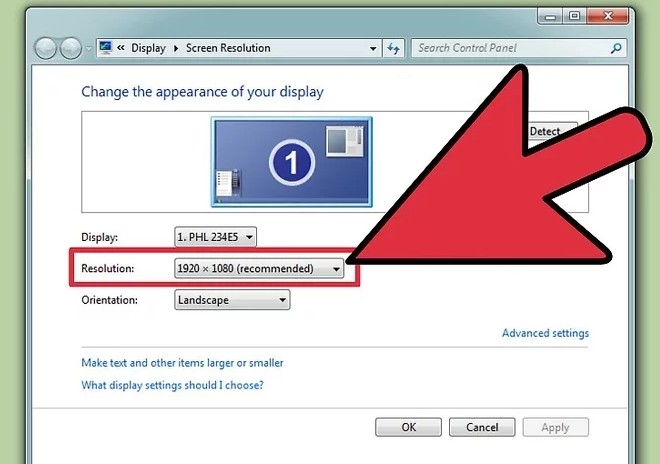The width and height of the screenshot is (660, 464).
Task: Click the Control Panel icon in address bar
Action: point(106,48)
